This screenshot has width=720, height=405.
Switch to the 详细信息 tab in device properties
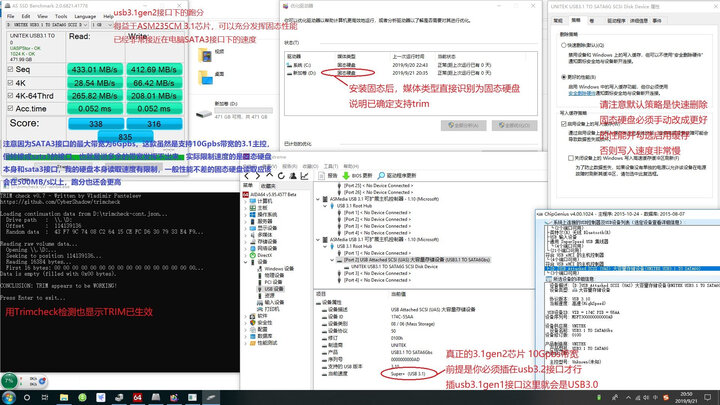(x=639, y=21)
